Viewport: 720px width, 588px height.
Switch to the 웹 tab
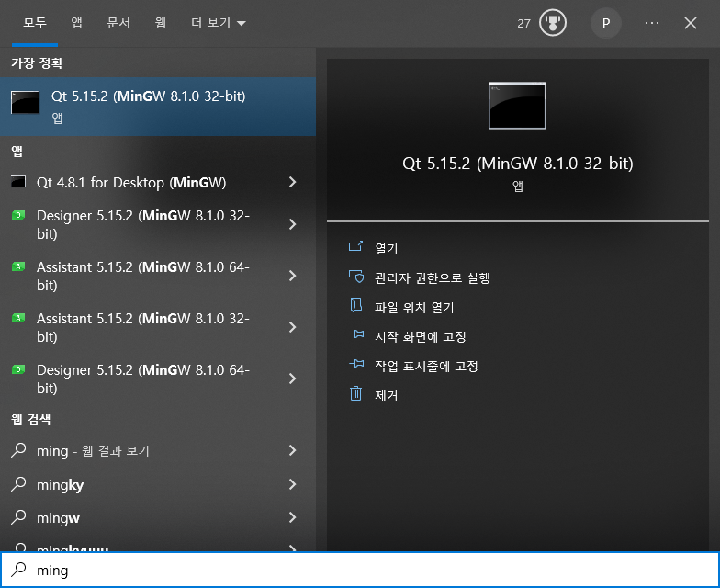[160, 23]
